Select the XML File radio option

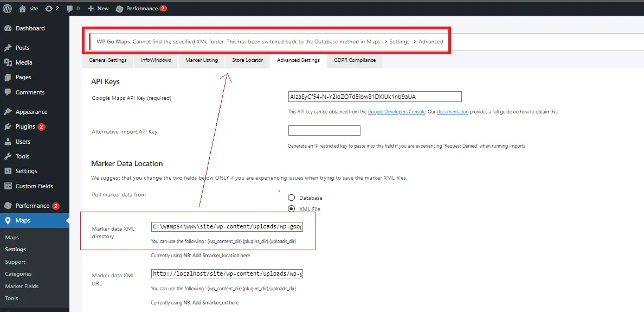pos(291,209)
